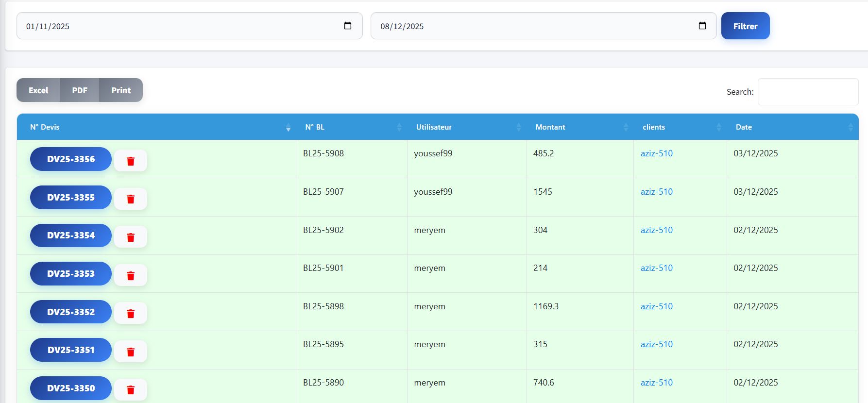Export table as PDF
868x403 pixels.
tap(80, 90)
